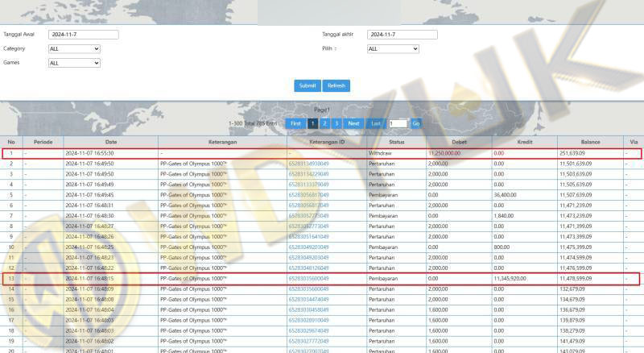Open the Games dropdown
Viewport: 644px width, 353px height.
74,63
